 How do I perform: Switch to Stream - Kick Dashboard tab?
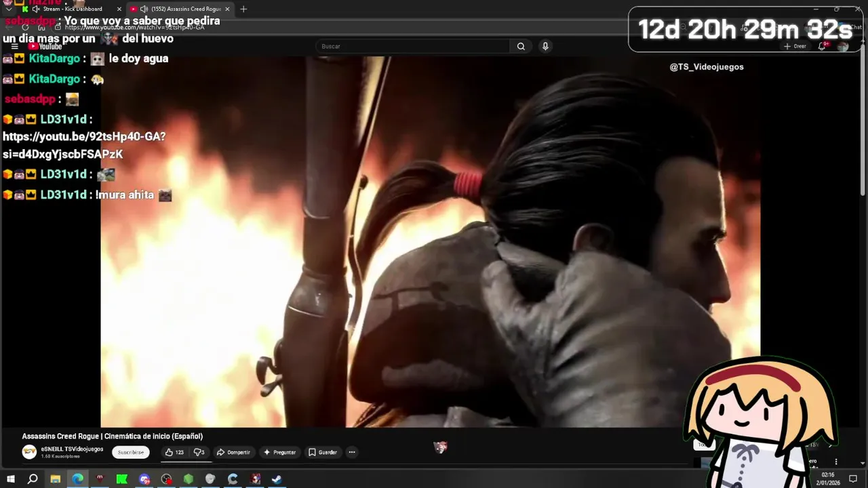click(73, 9)
